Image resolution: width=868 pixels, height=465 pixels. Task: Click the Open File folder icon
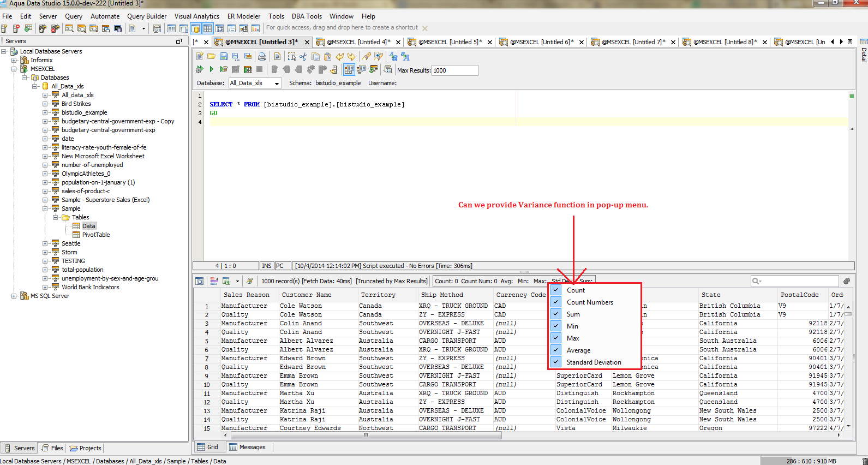(x=211, y=56)
